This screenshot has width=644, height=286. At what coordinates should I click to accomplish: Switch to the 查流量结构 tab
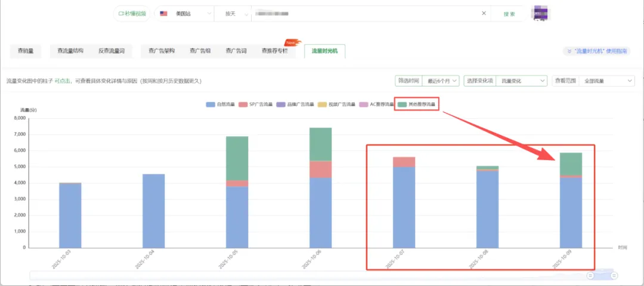(70, 51)
